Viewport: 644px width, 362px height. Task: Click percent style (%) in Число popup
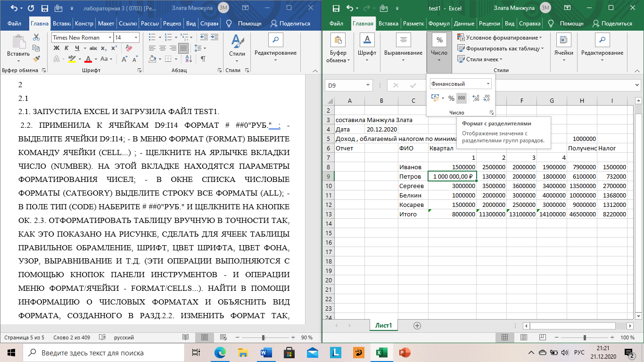pos(451,98)
